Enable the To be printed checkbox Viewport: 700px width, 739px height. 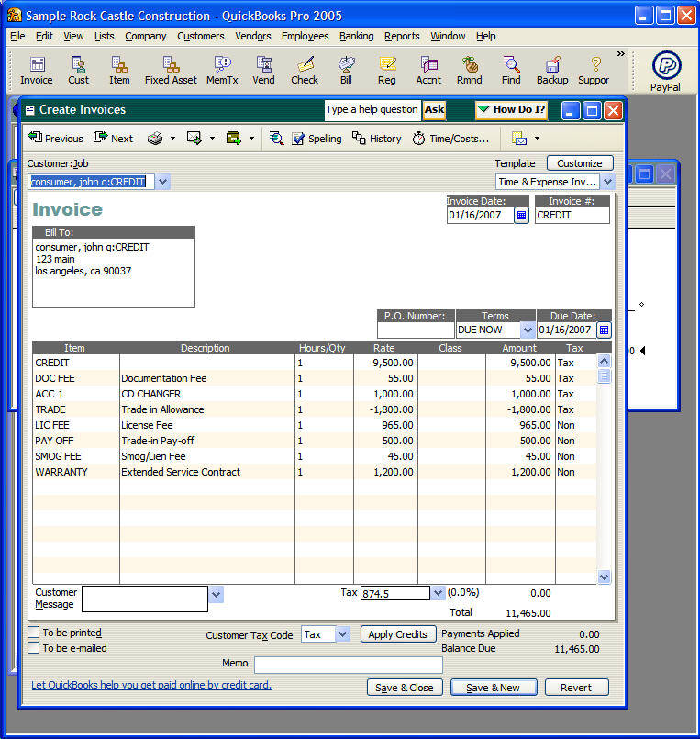pyautogui.click(x=34, y=633)
